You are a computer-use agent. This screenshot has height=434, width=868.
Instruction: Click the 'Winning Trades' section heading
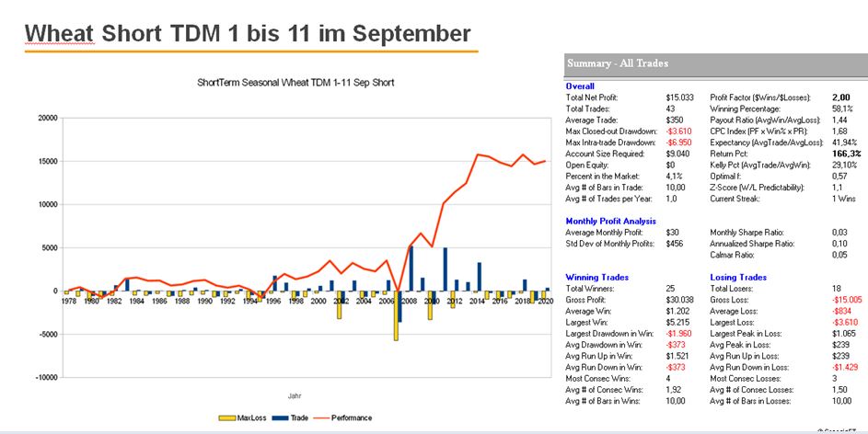(596, 277)
